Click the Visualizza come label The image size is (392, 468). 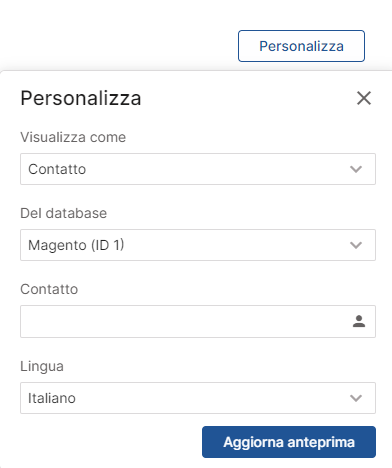pyautogui.click(x=73, y=137)
